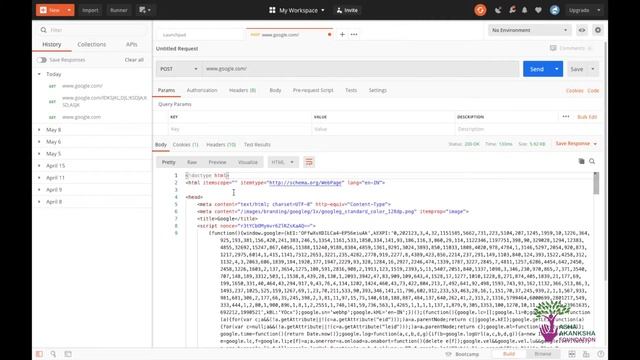This screenshot has width=640, height=360.
Task: Open the Save dropdown arrow
Action: click(x=593, y=69)
